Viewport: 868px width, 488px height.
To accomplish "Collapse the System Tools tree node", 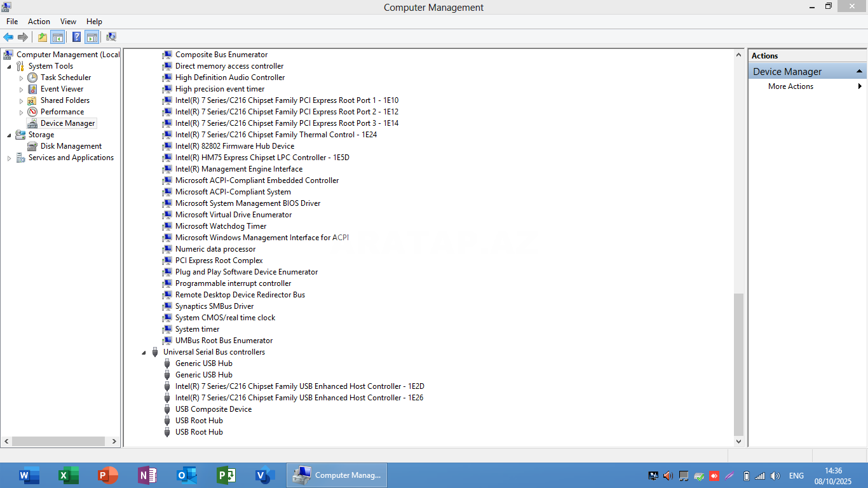I will (9, 67).
